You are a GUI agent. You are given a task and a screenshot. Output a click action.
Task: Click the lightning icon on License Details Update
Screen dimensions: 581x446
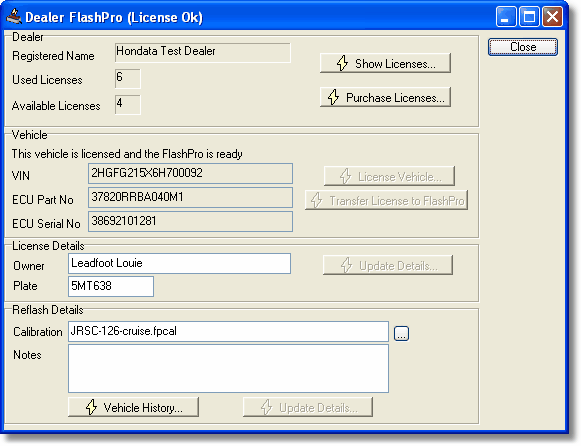pos(346,265)
